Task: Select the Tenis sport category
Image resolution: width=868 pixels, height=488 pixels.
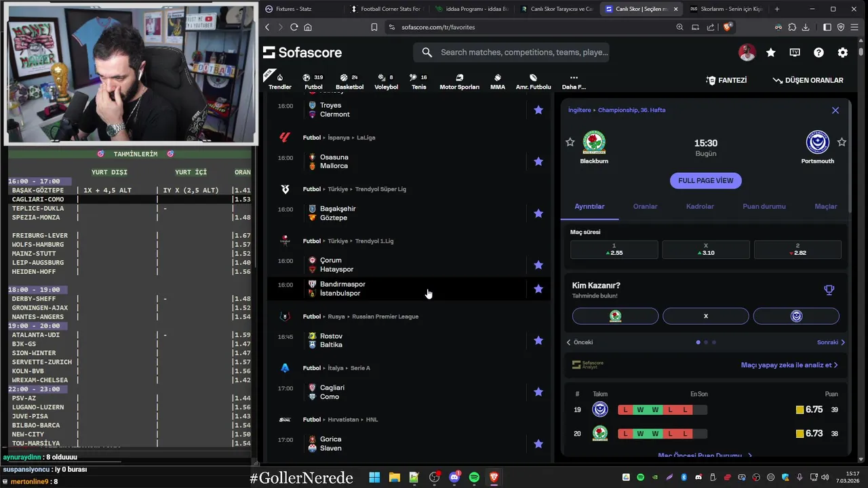Action: click(419, 81)
